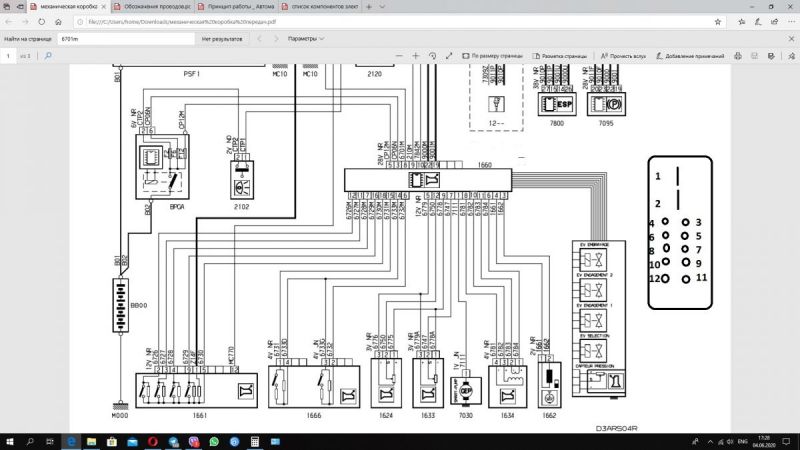
Task: Open Microsoft Store from the taskbar
Action: click(x=112, y=441)
